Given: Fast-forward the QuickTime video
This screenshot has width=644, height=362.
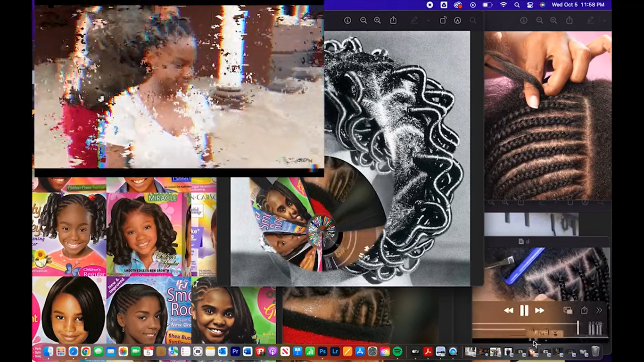Looking at the screenshot, I should coord(539,310).
